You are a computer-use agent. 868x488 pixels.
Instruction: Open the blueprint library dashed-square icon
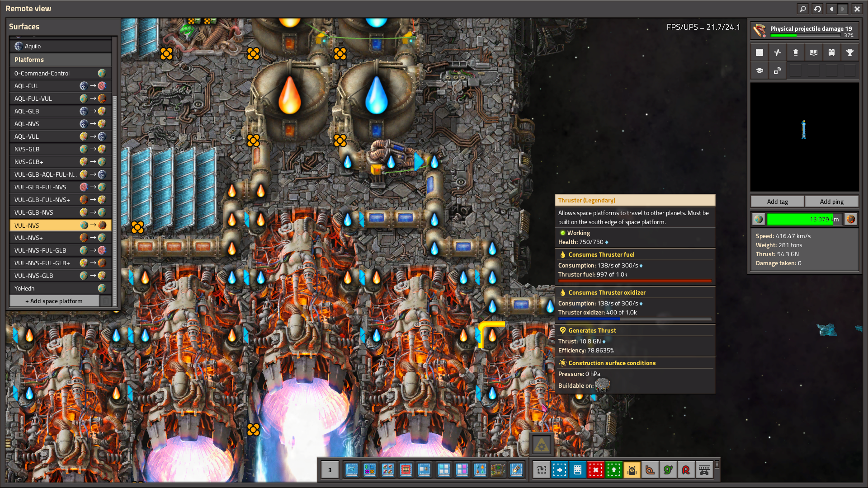click(x=759, y=52)
